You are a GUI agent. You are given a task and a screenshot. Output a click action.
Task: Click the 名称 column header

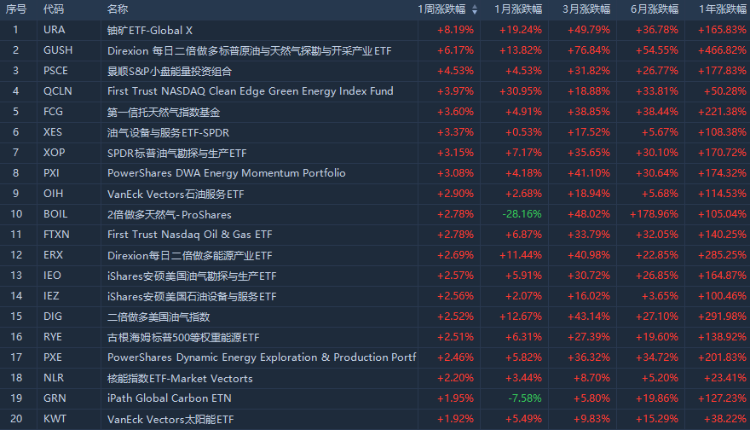117,9
